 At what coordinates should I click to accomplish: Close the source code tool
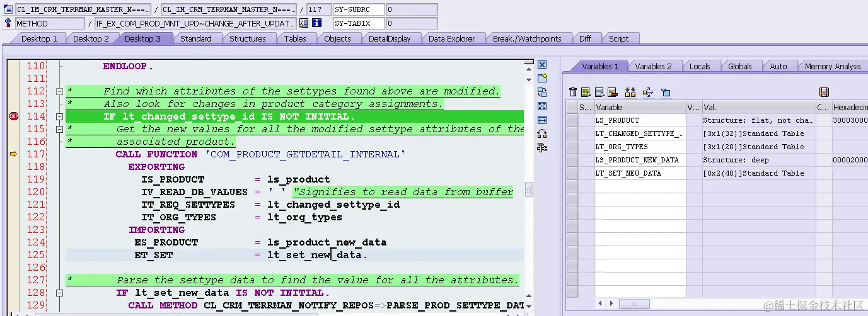click(541, 64)
